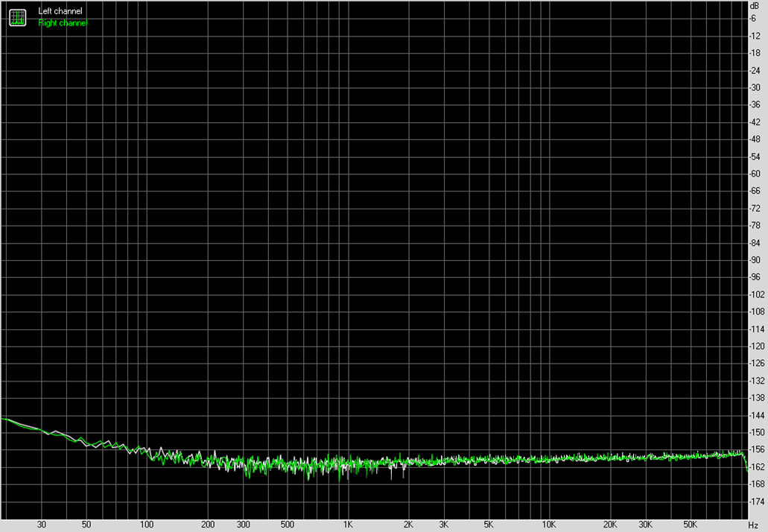Click the 30K frequency axis label

pyautogui.click(x=645, y=525)
